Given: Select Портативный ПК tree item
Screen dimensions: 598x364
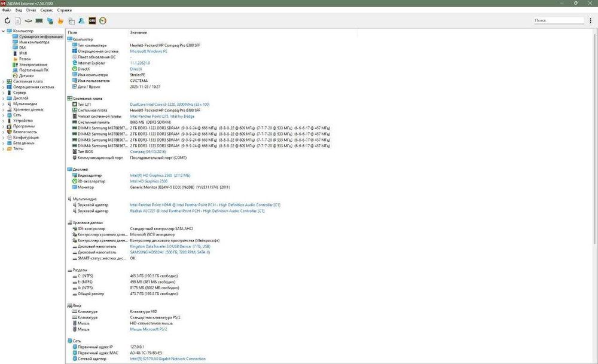Looking at the screenshot, I should (x=34, y=70).
